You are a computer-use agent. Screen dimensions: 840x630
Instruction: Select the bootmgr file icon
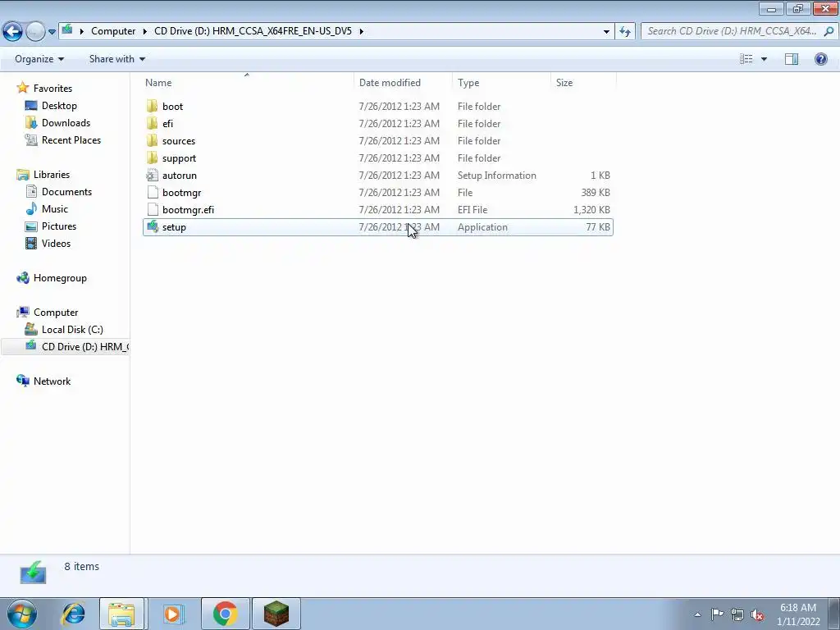pyautogui.click(x=152, y=192)
